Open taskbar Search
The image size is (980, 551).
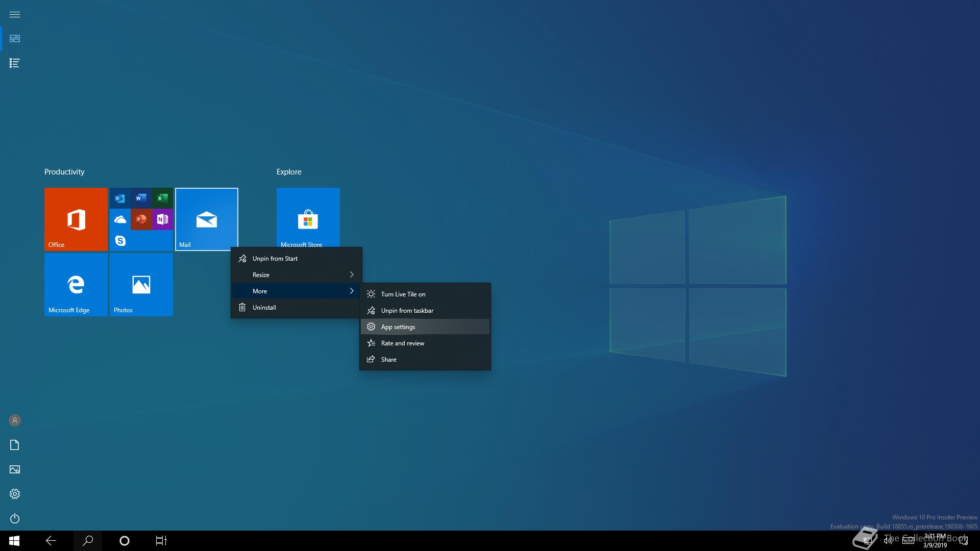pyautogui.click(x=88, y=541)
